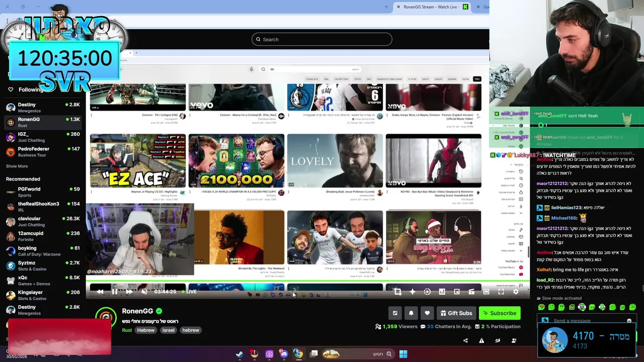Report stream with the warning triangle icon
Viewport: 644px width, 362px height.
pyautogui.click(x=481, y=340)
